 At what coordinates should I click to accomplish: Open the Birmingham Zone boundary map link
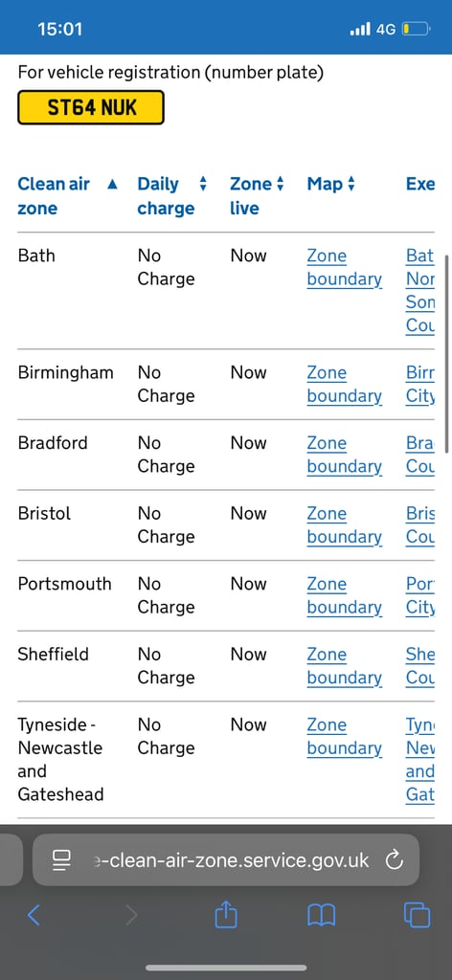(344, 385)
